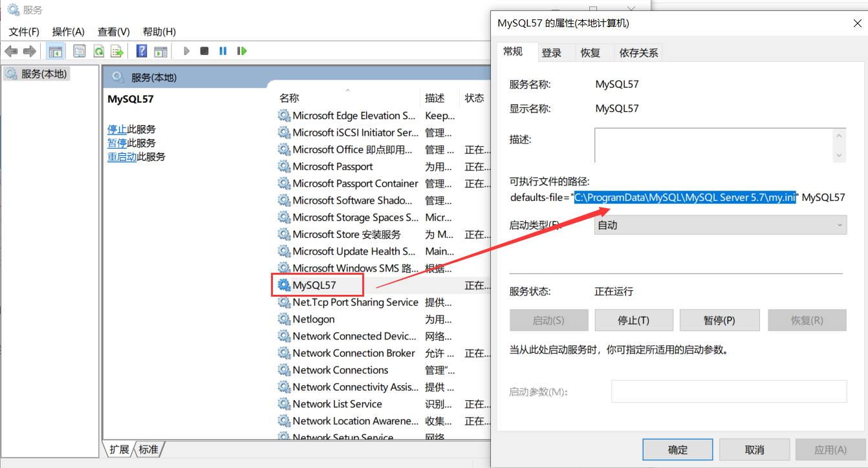
Task: Click gear icon of Microsoft Edge Elevation service
Action: pyautogui.click(x=284, y=116)
